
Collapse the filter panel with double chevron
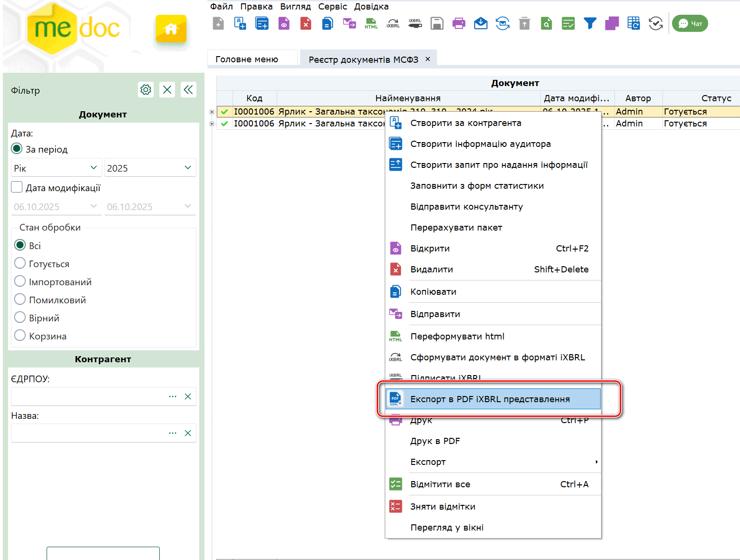(189, 89)
